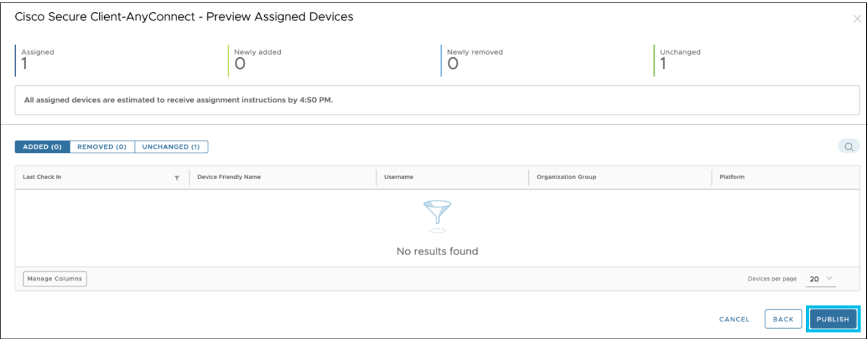This screenshot has width=868, height=341.
Task: Close the Preview Assigned Devices dialog
Action: [x=857, y=19]
